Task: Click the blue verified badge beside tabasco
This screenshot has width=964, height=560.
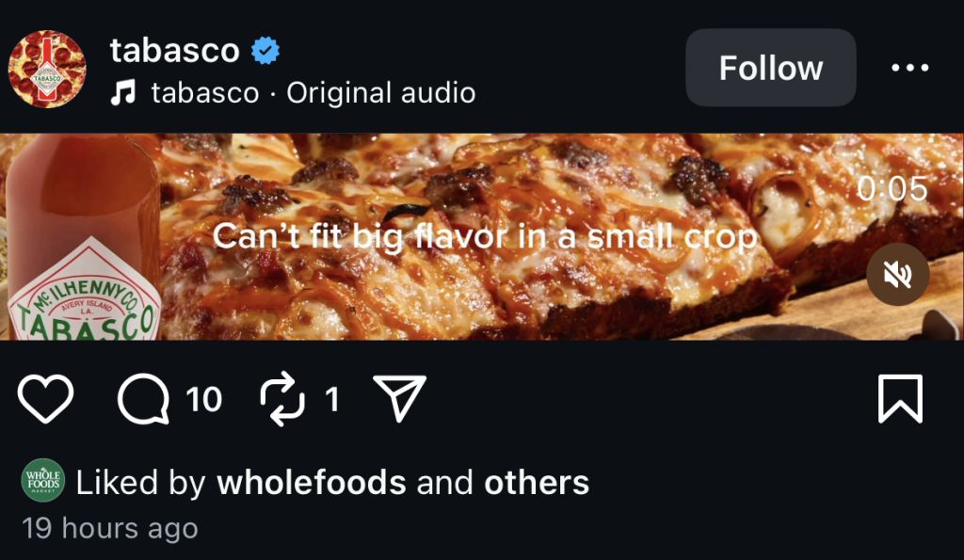Action: click(265, 50)
